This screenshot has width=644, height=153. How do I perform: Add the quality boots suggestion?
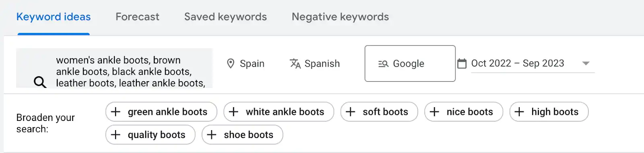pyautogui.click(x=151, y=135)
